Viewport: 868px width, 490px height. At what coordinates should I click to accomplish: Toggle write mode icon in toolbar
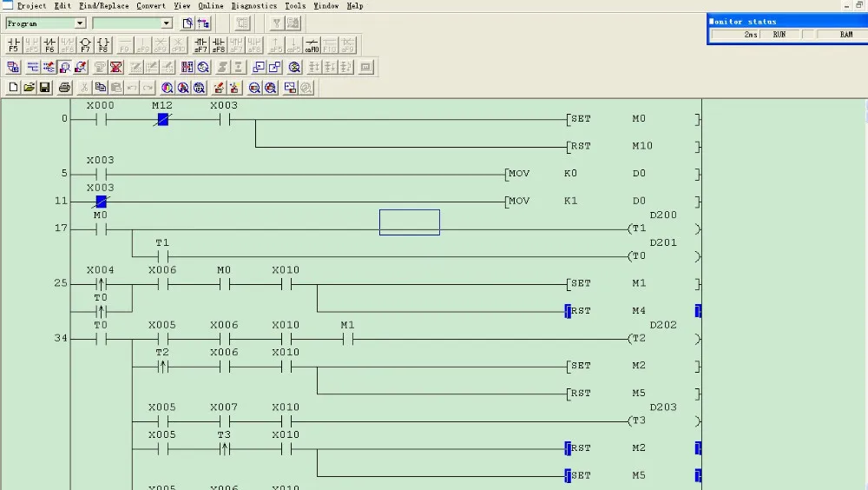(x=49, y=67)
